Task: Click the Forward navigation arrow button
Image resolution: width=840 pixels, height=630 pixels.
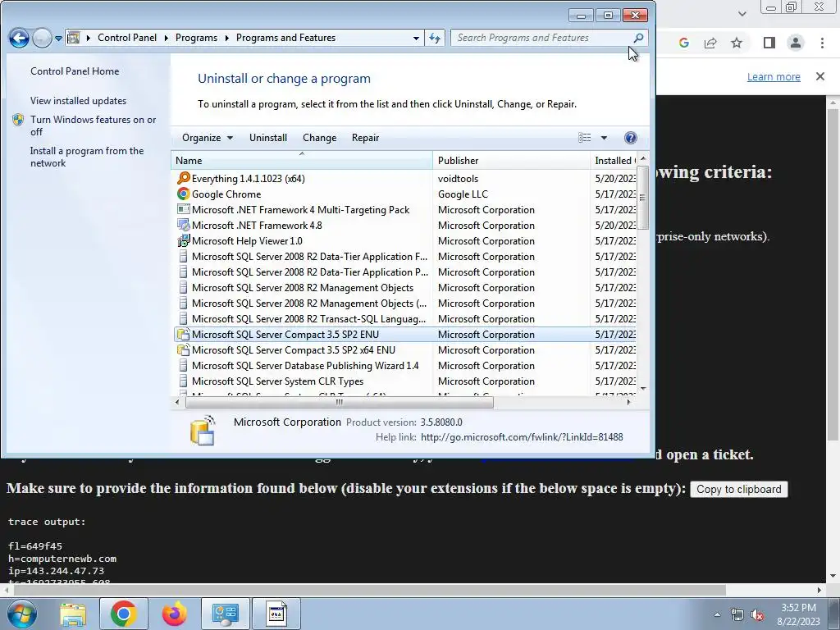Action: (x=42, y=38)
